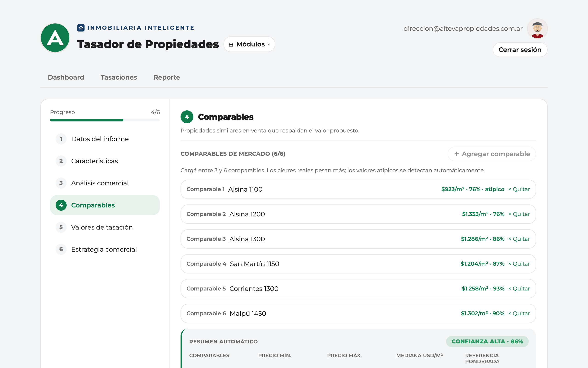Screen dimensions: 588x368
Task: Go to step Análisis comercial
Action: pyautogui.click(x=105, y=183)
